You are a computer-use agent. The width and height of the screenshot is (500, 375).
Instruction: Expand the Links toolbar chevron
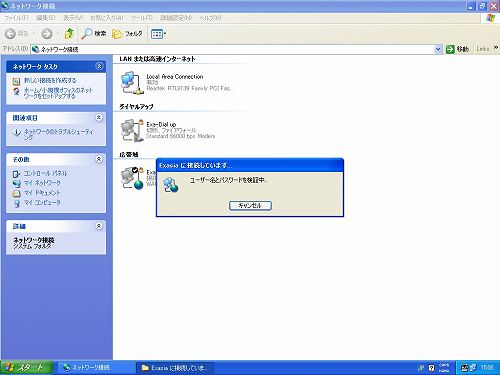(496, 48)
